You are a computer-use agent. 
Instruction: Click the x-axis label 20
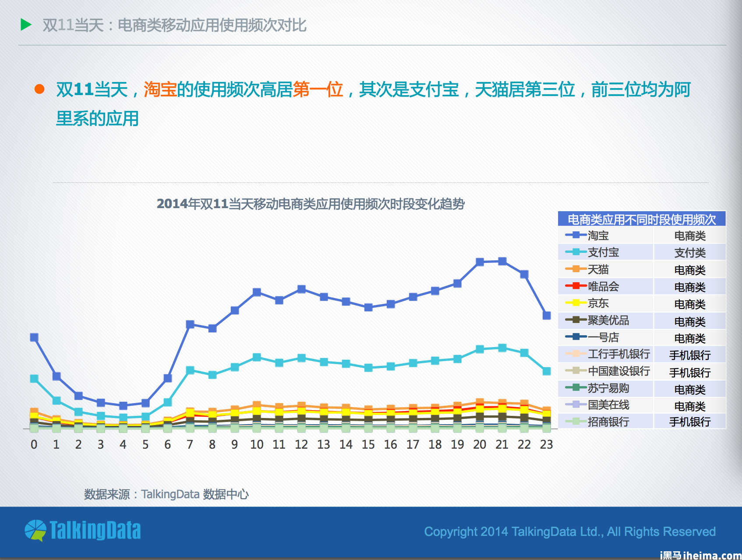point(480,445)
